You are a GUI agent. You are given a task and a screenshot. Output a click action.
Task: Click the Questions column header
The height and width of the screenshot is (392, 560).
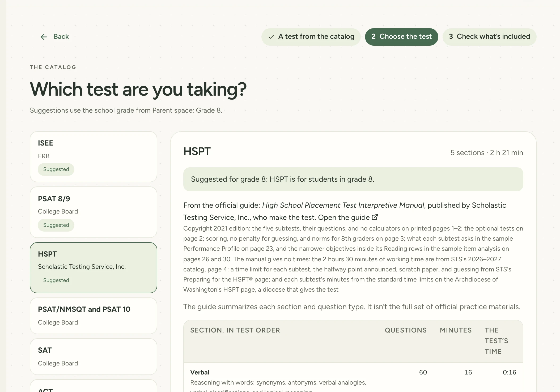[x=406, y=330]
